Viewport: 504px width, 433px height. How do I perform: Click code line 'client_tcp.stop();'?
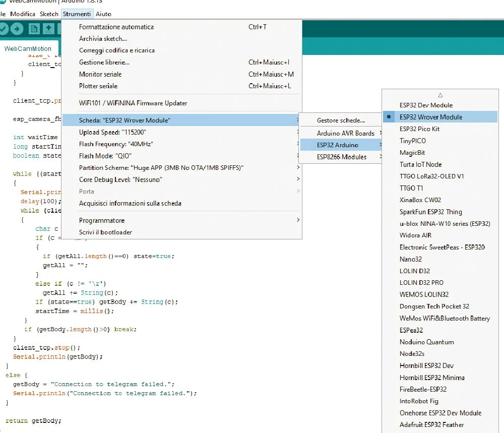tap(46, 348)
